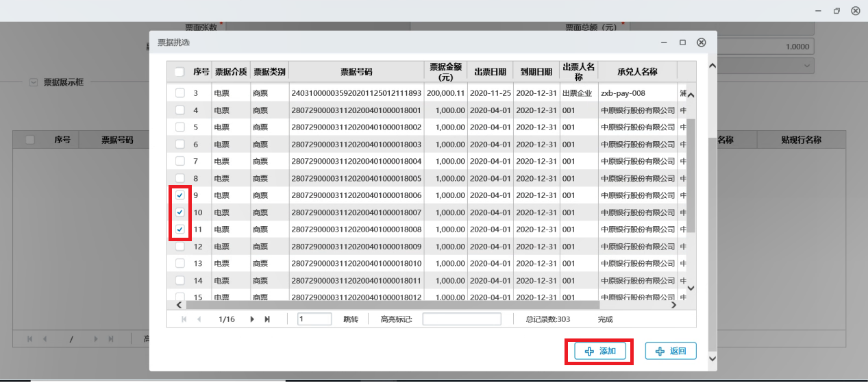Check the checkbox for row 3
868x383 pixels.
[x=179, y=92]
